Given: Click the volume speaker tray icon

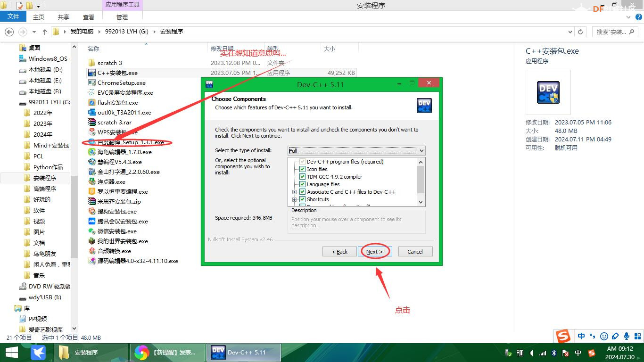Looking at the screenshot, I should coord(532,353).
